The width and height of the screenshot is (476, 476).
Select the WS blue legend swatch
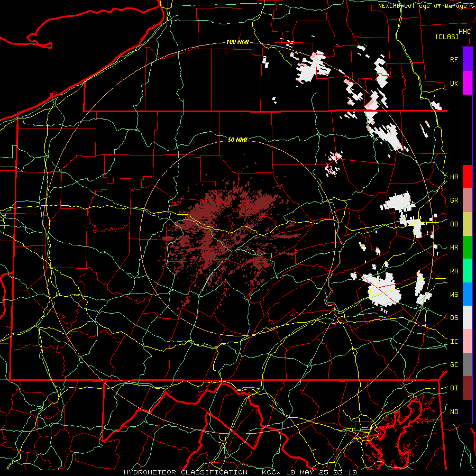click(x=467, y=294)
